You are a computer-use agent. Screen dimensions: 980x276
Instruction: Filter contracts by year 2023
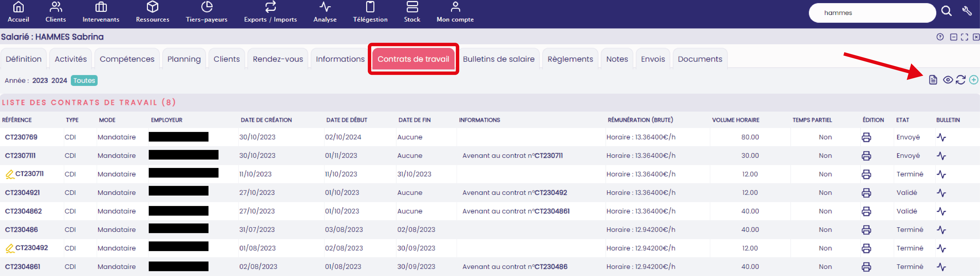point(40,80)
